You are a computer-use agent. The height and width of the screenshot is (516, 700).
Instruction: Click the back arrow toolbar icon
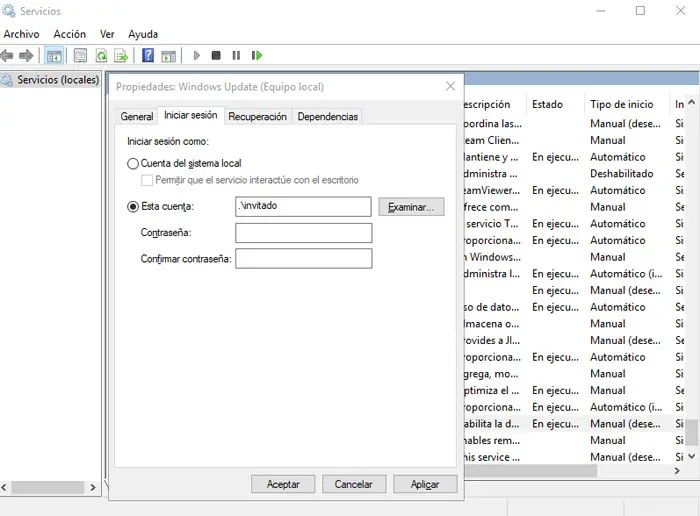(x=8, y=56)
